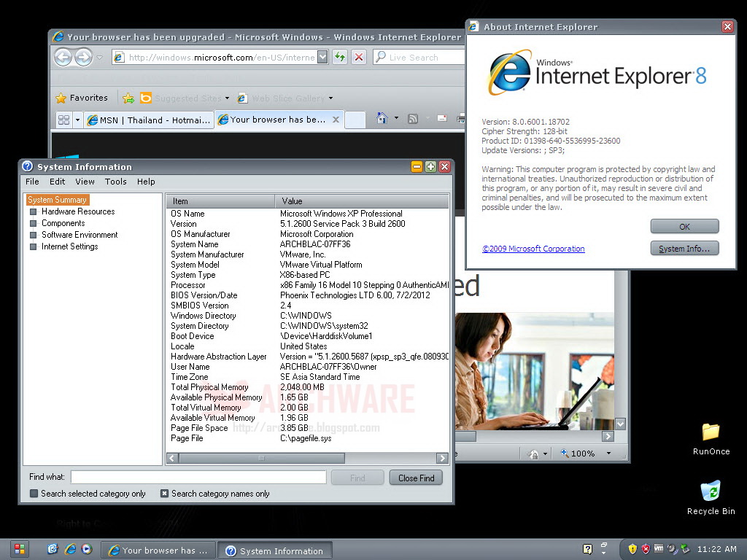747x560 pixels.
Task: Expand Internet Settings tree node
Action: click(x=33, y=246)
